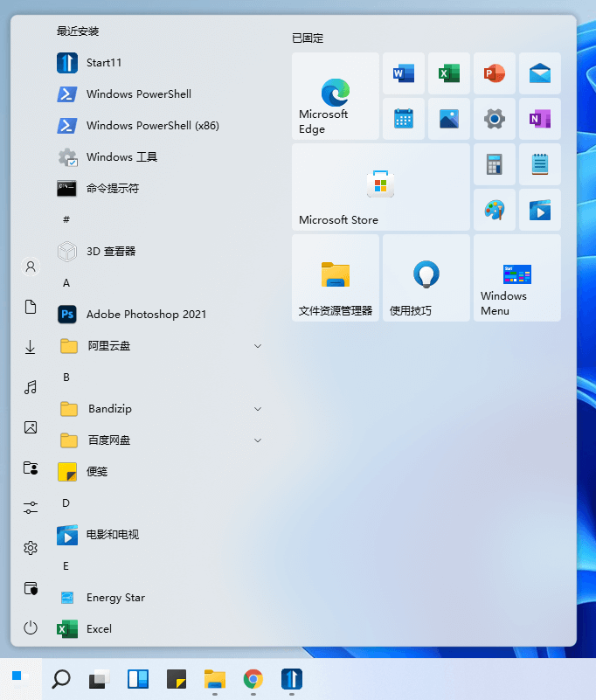Launch Paint from the pinned tiles
This screenshot has width=596, height=700.
pyautogui.click(x=495, y=210)
